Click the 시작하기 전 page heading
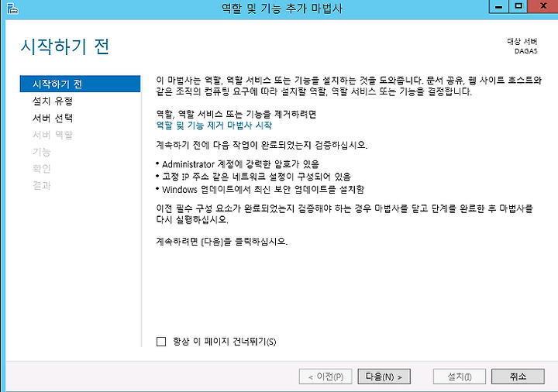This screenshot has height=392, width=558. 65,46
